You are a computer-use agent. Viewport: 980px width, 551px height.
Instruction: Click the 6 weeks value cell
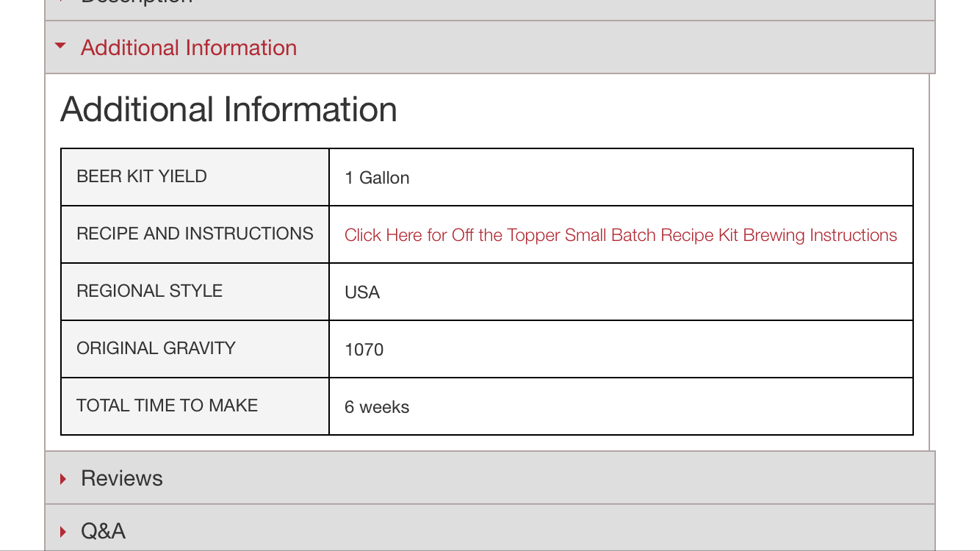621,406
